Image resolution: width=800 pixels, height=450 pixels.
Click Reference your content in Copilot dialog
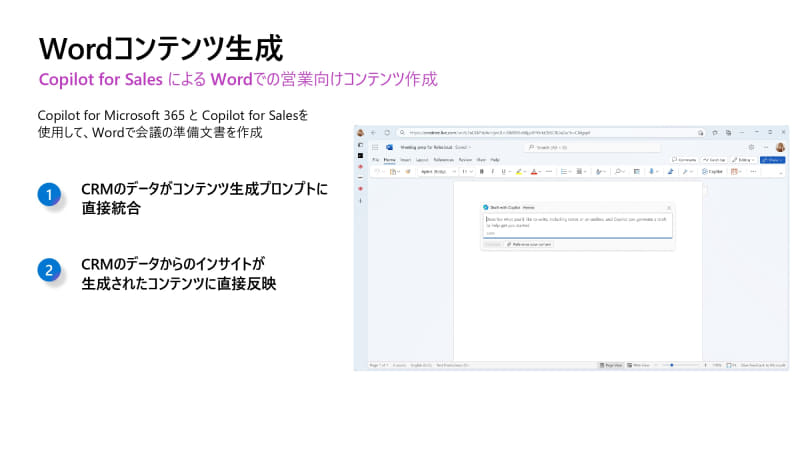click(529, 245)
